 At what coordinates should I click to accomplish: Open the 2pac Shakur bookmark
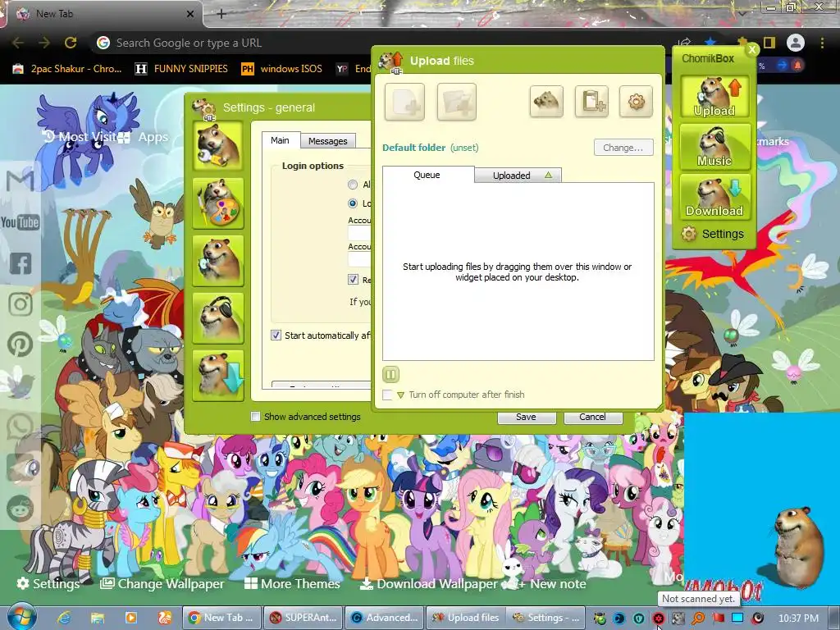tap(67, 69)
